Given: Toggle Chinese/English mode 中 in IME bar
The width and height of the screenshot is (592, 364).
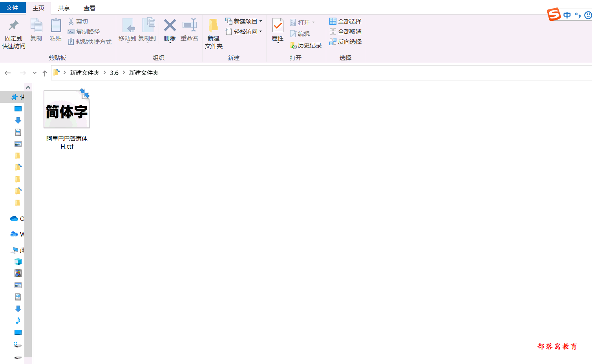Looking at the screenshot, I should (567, 15).
